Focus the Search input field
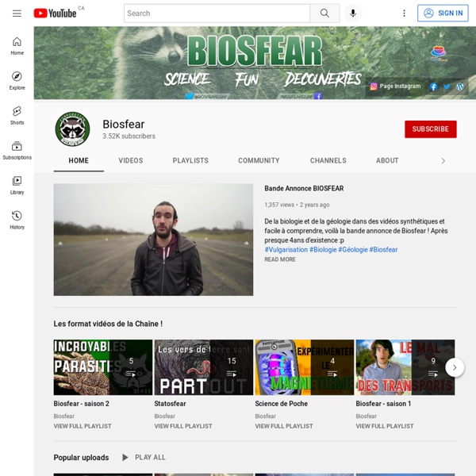476x476 pixels. click(217, 13)
